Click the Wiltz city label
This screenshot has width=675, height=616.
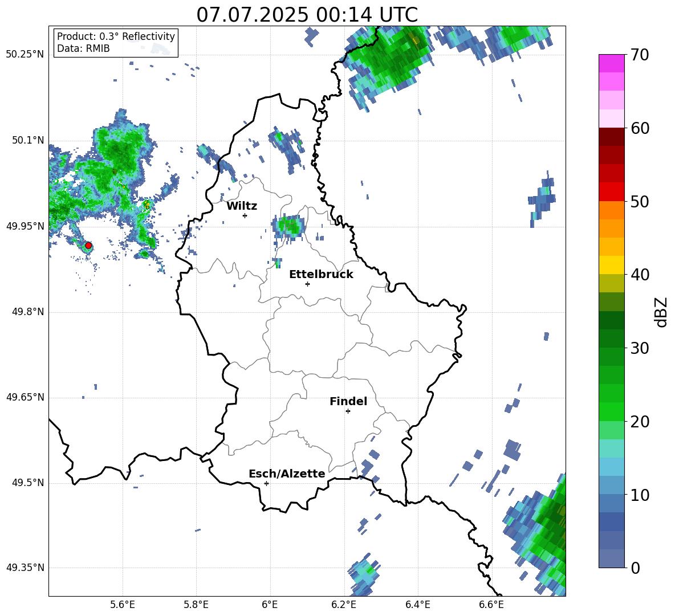click(242, 206)
